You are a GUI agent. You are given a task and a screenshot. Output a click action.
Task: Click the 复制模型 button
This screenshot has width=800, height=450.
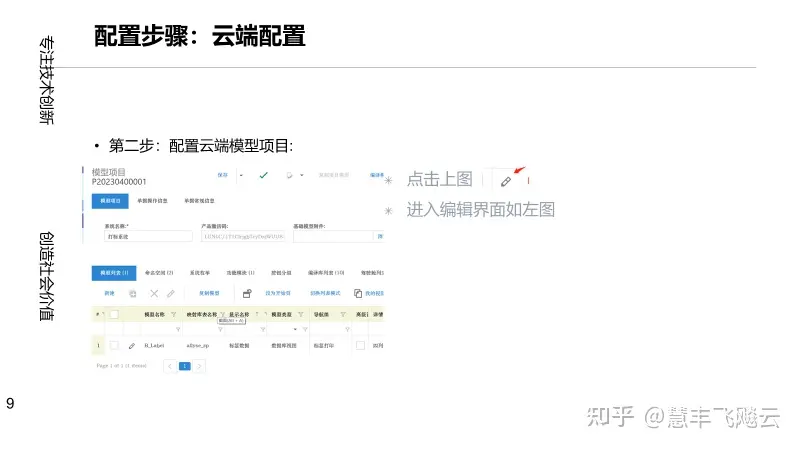209,293
